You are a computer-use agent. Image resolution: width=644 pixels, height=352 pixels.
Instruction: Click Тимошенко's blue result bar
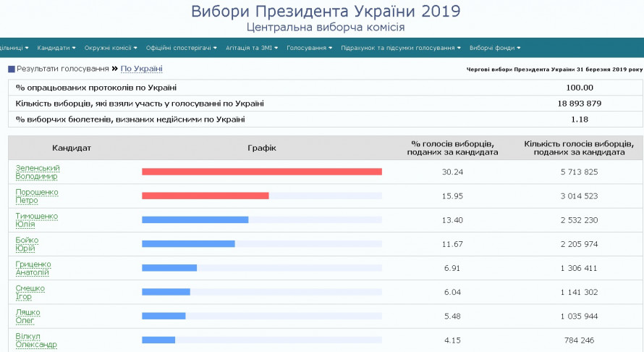click(x=195, y=219)
